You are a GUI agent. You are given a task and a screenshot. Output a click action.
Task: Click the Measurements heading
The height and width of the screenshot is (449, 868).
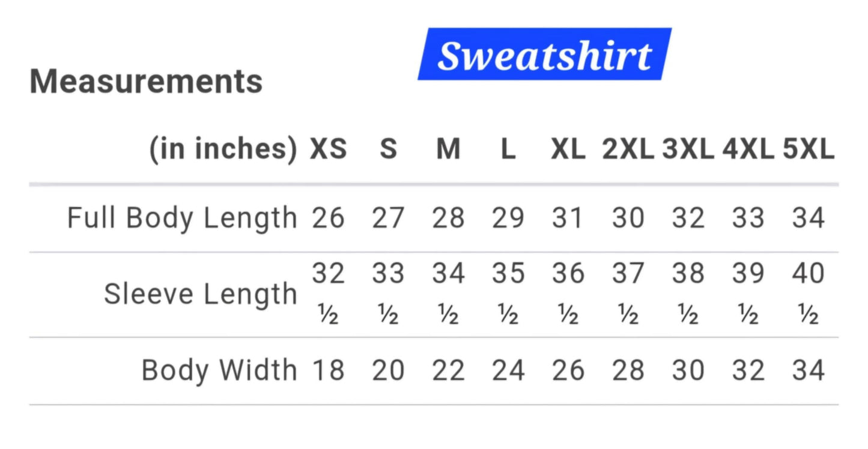coord(146,82)
